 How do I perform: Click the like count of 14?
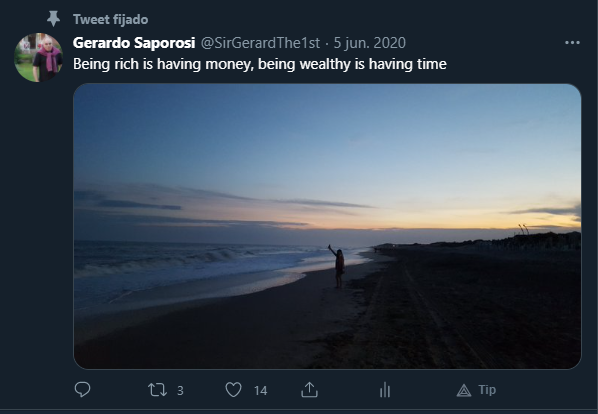(260, 390)
